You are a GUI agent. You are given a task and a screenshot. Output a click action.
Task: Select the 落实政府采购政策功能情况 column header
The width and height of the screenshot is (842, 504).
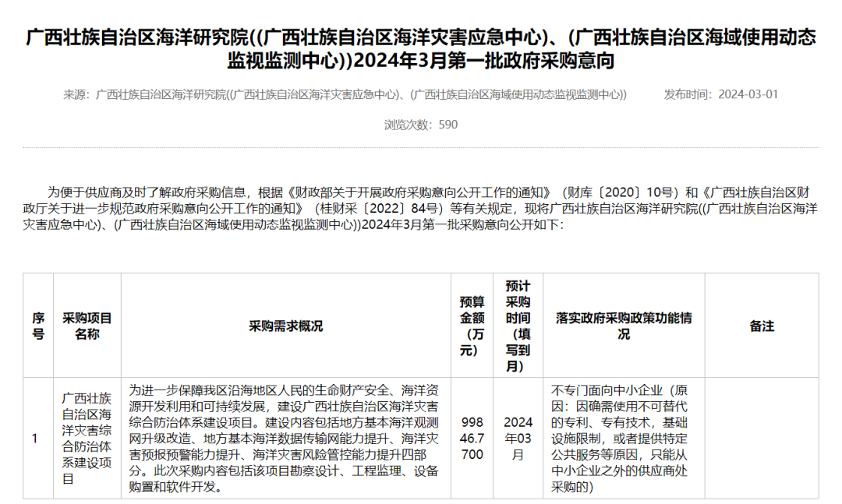(624, 326)
